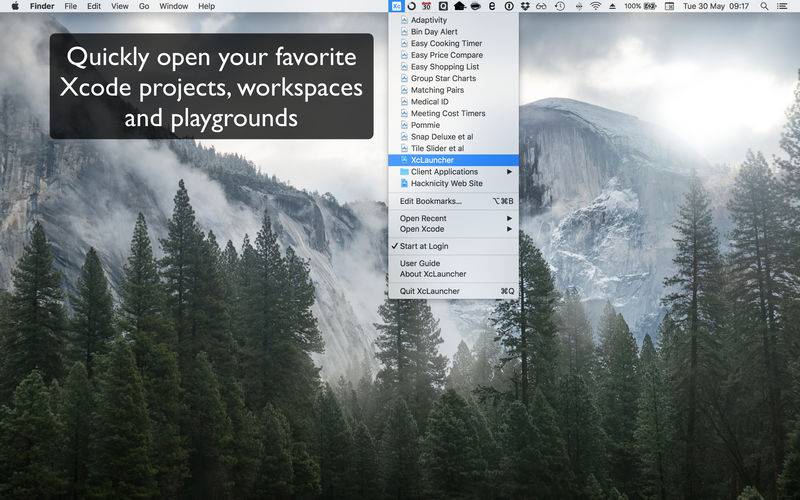
Task: Click the 1Password-style circle icon
Action: click(x=509, y=6)
